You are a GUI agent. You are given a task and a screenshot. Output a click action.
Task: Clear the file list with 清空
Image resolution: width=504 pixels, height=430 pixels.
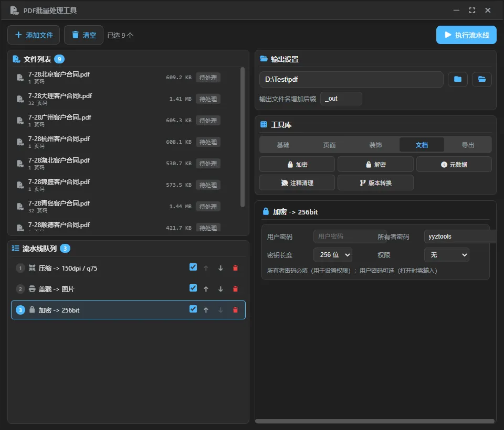click(83, 35)
